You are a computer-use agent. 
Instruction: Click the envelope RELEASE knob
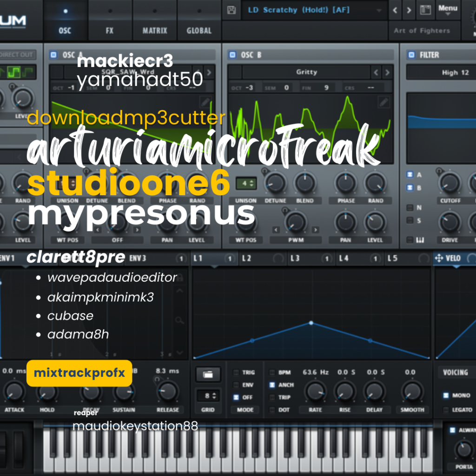coord(167,391)
